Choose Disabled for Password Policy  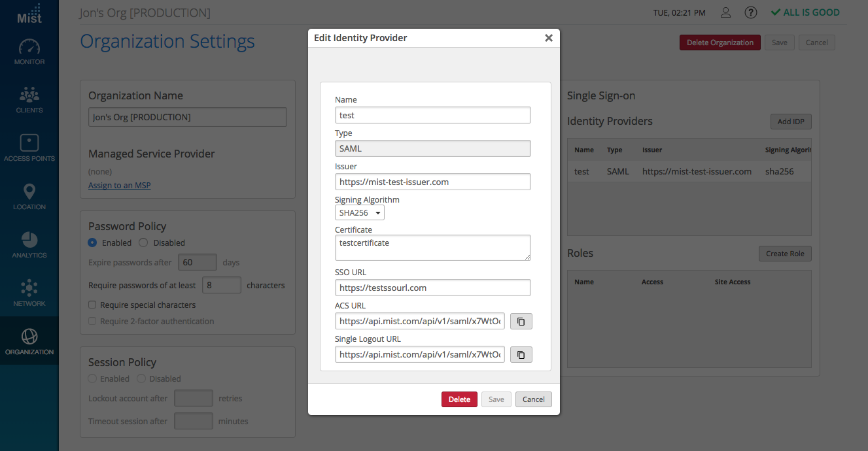click(144, 242)
